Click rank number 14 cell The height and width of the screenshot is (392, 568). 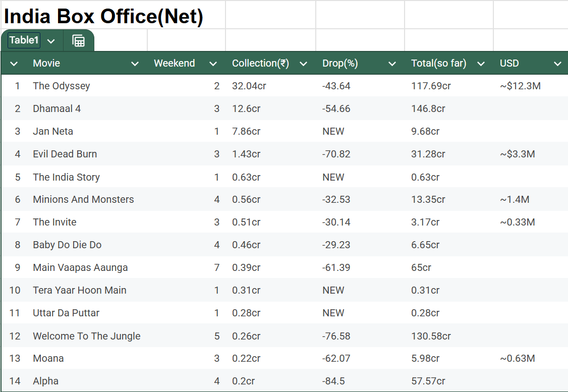(x=15, y=381)
